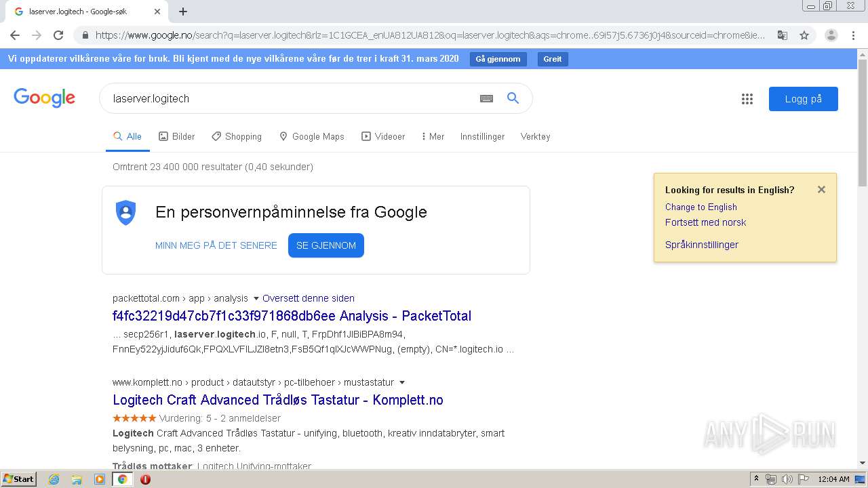Viewport: 868px width, 488px height.
Task: Click the blue search magnifier icon
Action: coord(513,98)
